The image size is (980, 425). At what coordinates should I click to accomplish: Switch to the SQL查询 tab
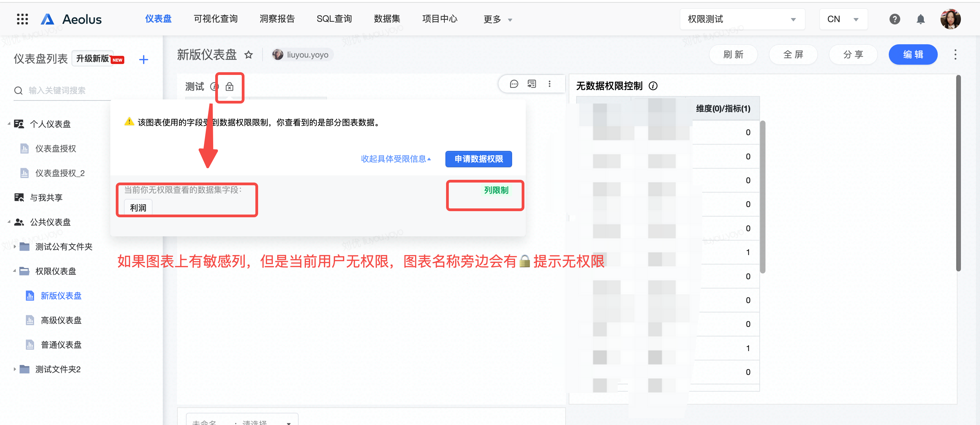334,19
